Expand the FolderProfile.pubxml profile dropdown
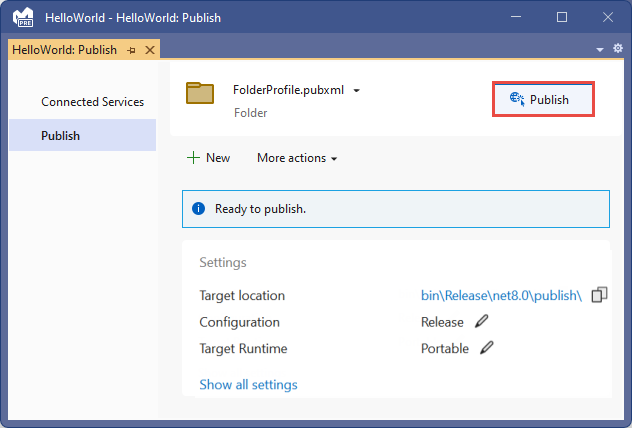The width and height of the screenshot is (632, 428). click(356, 90)
